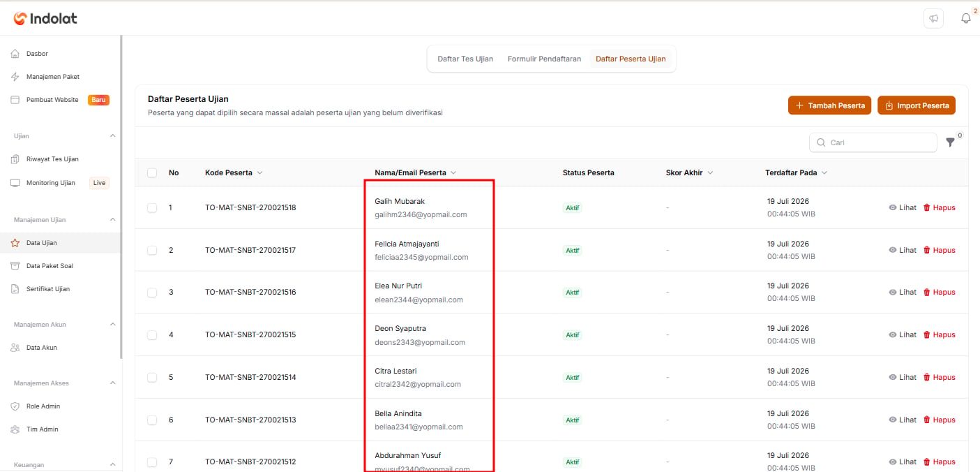The image size is (980, 472).
Task: Click the Dasbor home icon
Action: (x=15, y=54)
